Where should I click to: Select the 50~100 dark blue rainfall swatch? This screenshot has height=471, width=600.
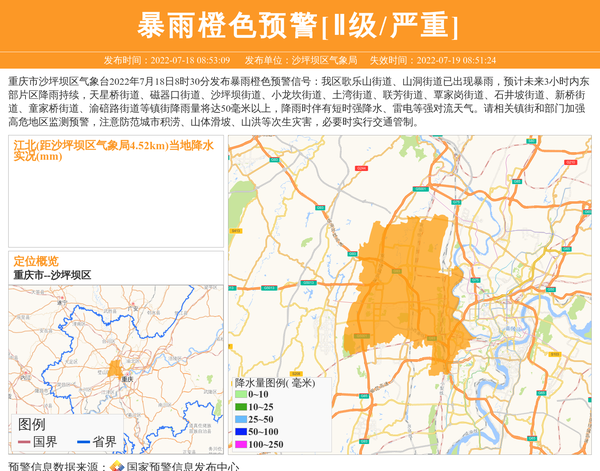click(x=240, y=431)
